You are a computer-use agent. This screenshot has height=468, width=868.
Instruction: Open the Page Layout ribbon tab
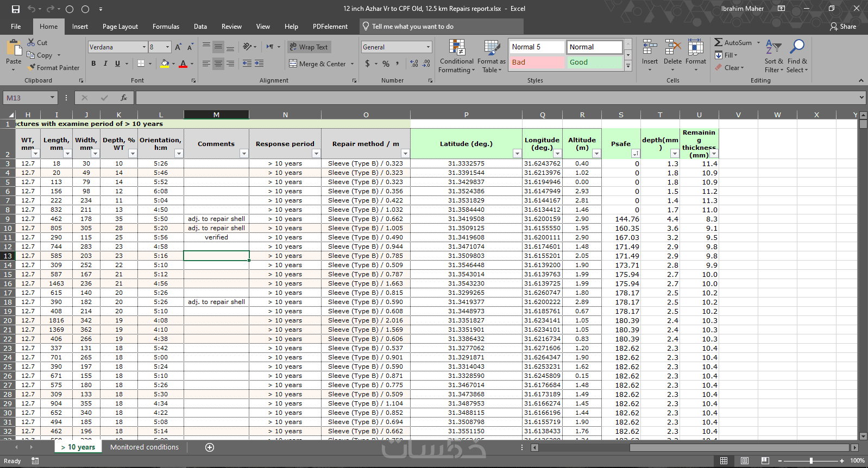pyautogui.click(x=120, y=27)
